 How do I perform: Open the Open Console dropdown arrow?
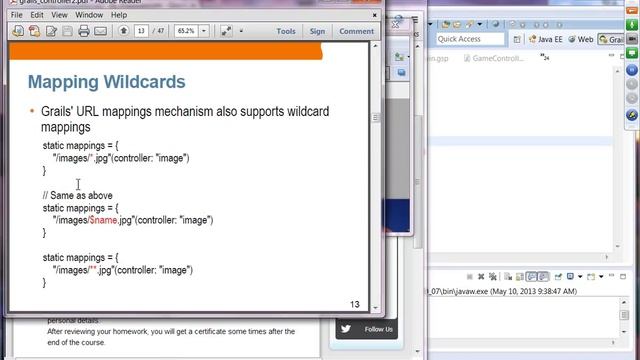[x=601, y=277]
